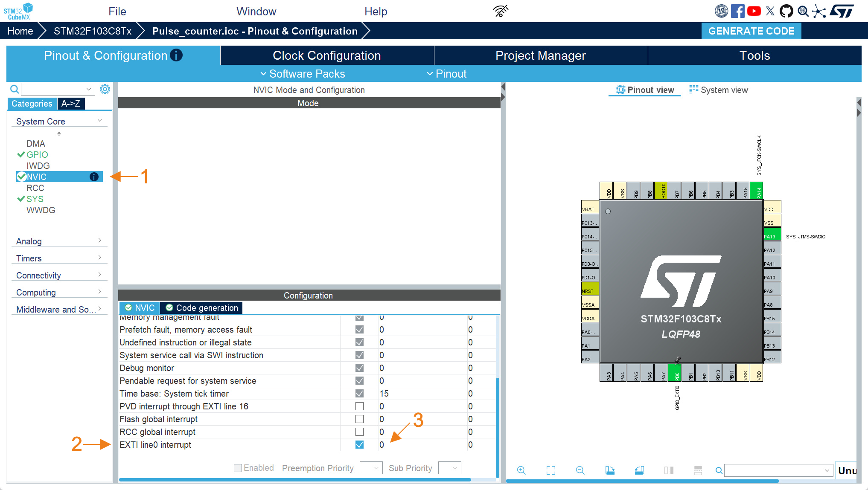Click the NVIC table vertical scrollbar

pyautogui.click(x=498, y=427)
